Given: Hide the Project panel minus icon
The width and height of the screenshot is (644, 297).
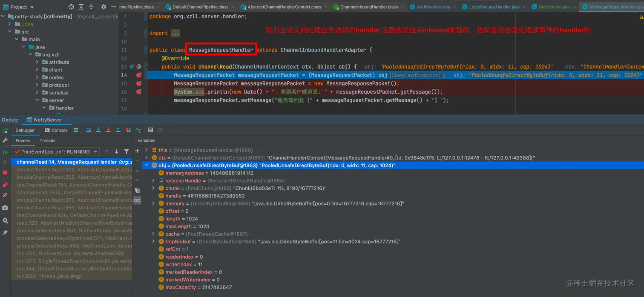Looking at the screenshot, I should click(x=113, y=7).
